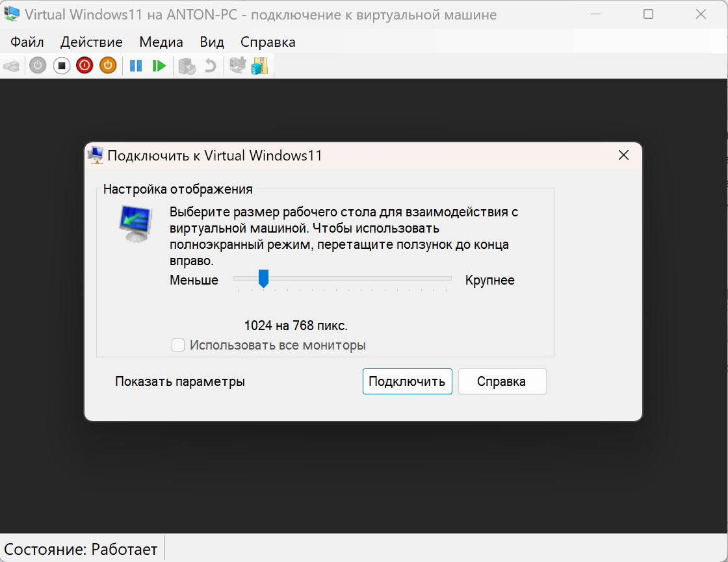Click the Подключить button
This screenshot has height=562, width=728.
pyautogui.click(x=407, y=381)
